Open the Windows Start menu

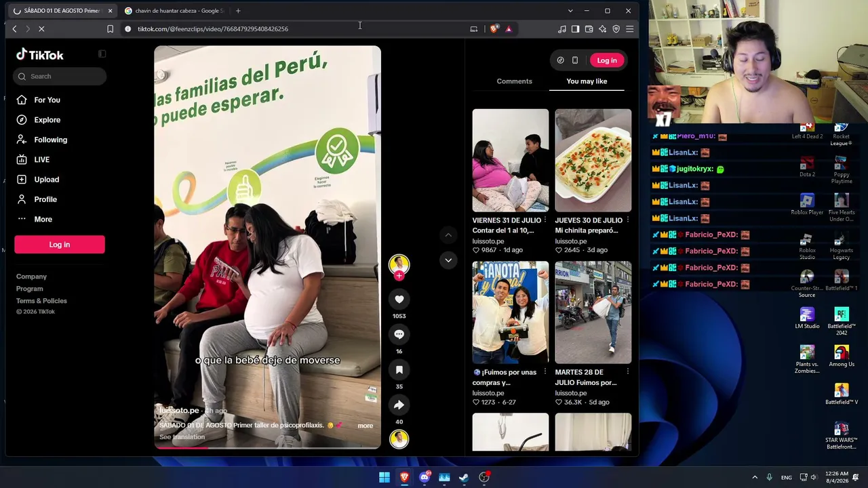point(384,477)
